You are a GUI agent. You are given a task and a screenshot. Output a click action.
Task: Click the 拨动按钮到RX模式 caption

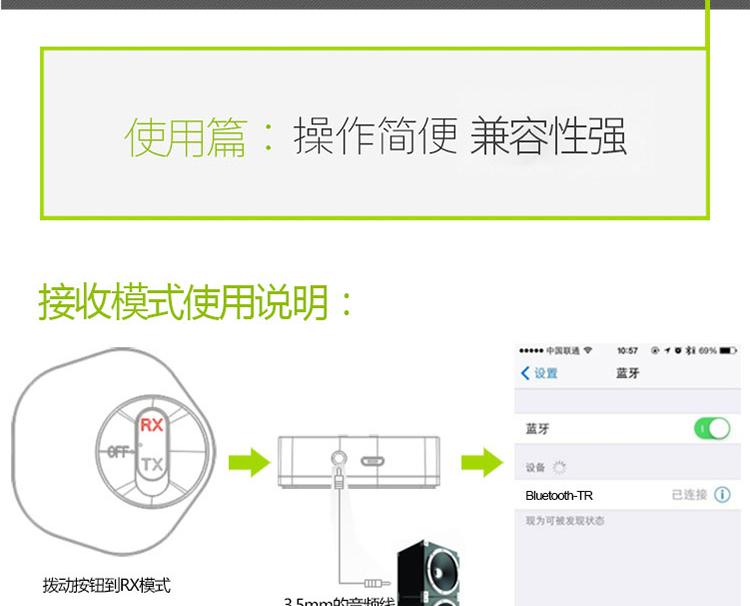[x=107, y=585]
